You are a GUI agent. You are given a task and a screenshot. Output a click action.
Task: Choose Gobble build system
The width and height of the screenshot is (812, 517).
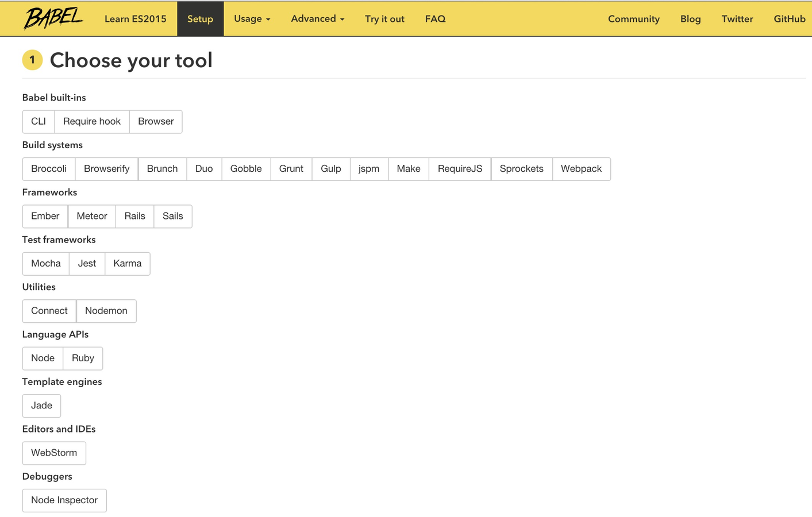click(246, 169)
